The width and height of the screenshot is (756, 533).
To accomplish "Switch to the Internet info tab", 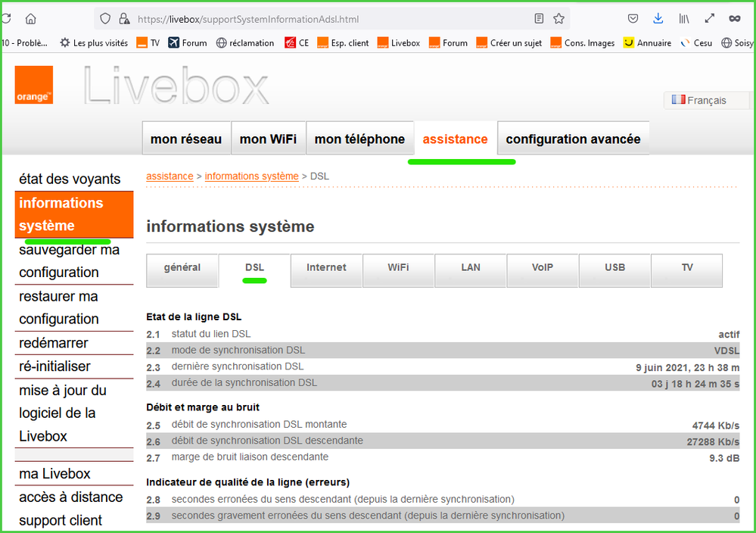I will tap(326, 270).
